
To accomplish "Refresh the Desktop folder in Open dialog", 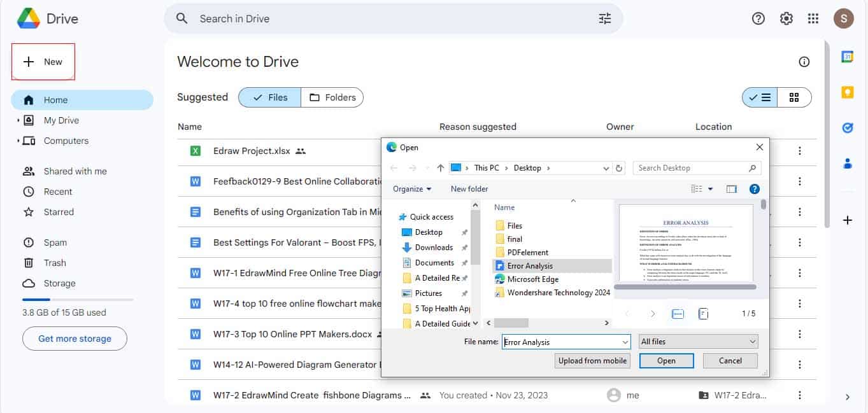I will [x=619, y=168].
